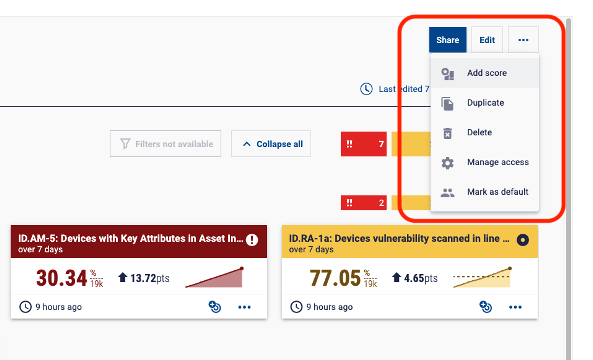Image resolution: width=593 pixels, height=360 pixels.
Task: Click the double exclamation icon in badge 2
Action: point(349,203)
